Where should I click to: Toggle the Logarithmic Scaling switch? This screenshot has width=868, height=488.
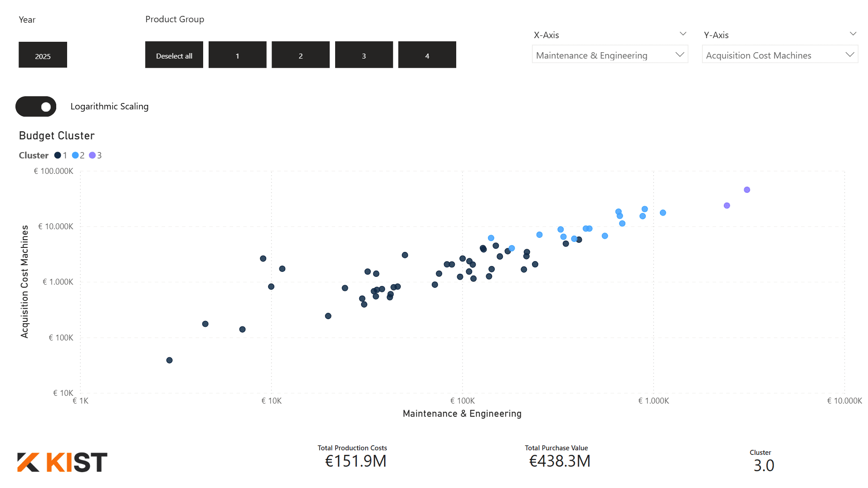[x=36, y=106]
